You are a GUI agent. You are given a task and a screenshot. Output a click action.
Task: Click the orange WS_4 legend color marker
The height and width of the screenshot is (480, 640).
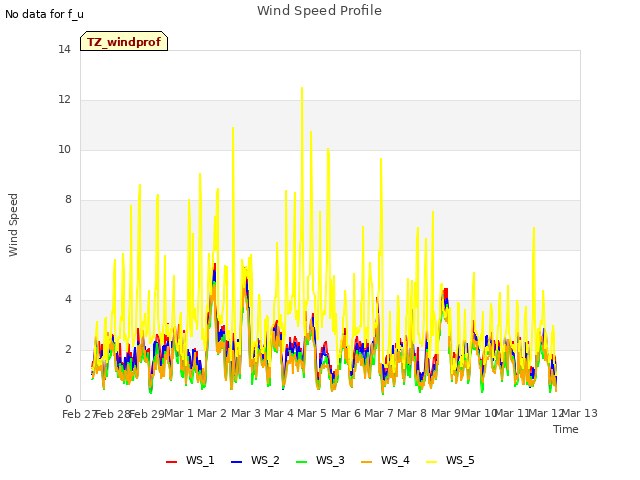(x=367, y=462)
